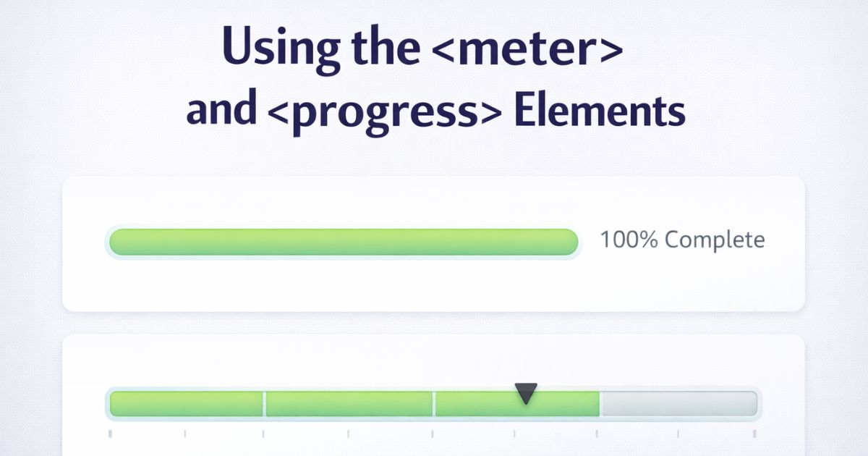
Task: Select the middle green meter segment
Action: [349, 404]
